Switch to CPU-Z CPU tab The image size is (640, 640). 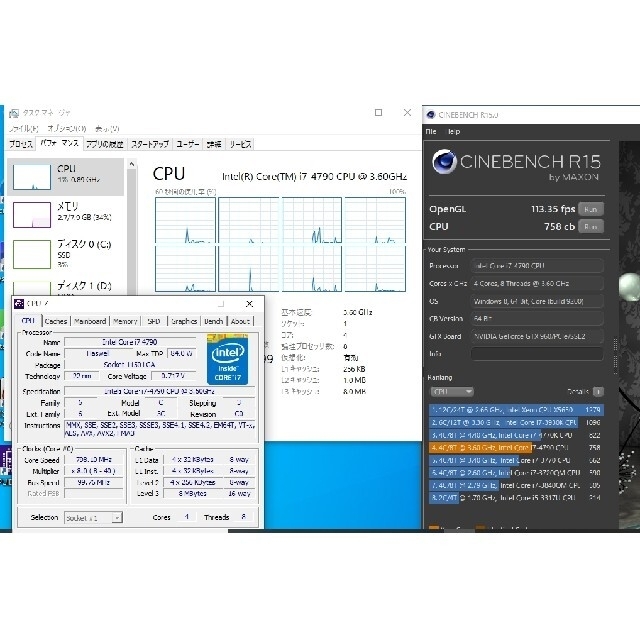pyautogui.click(x=28, y=321)
